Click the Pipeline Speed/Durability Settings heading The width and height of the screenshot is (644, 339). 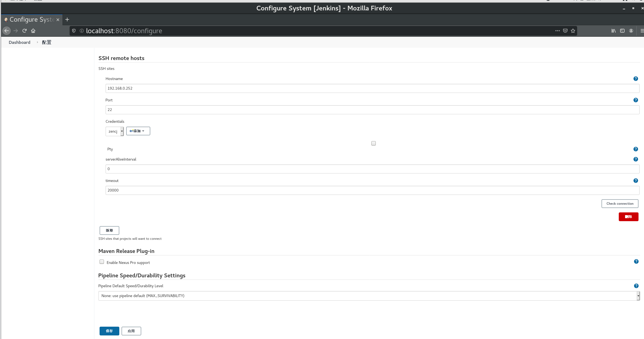click(142, 275)
